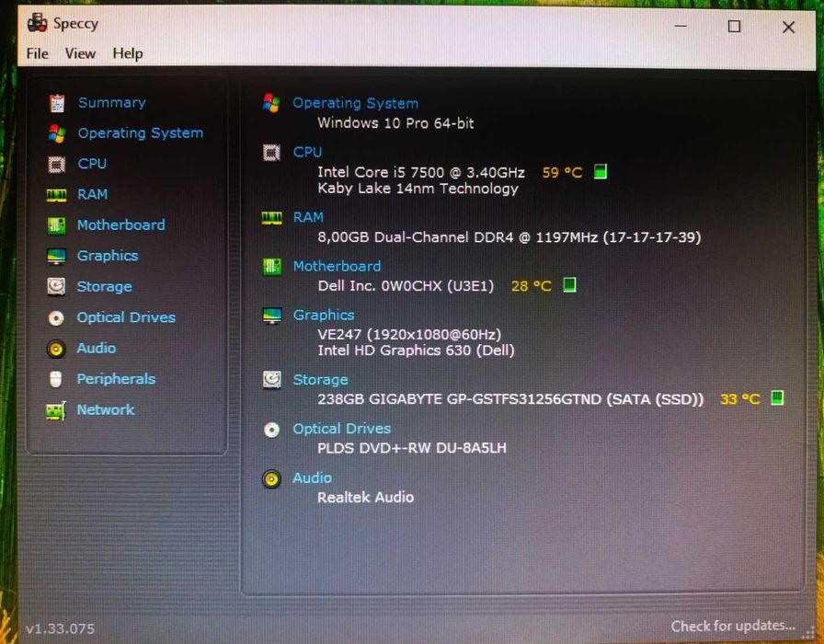The height and width of the screenshot is (644, 824).
Task: Go to Operating System section in sidebar
Action: click(141, 133)
